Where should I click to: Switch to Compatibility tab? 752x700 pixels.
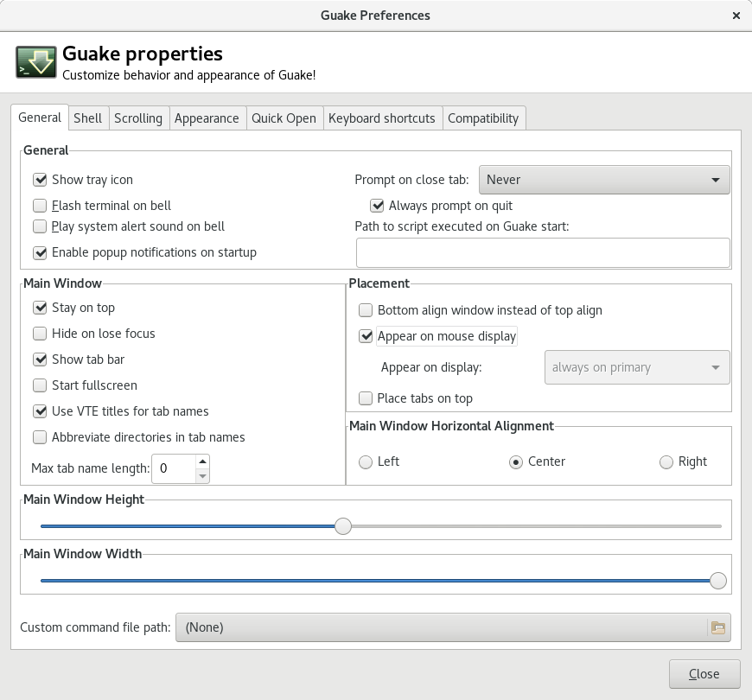click(x=483, y=118)
